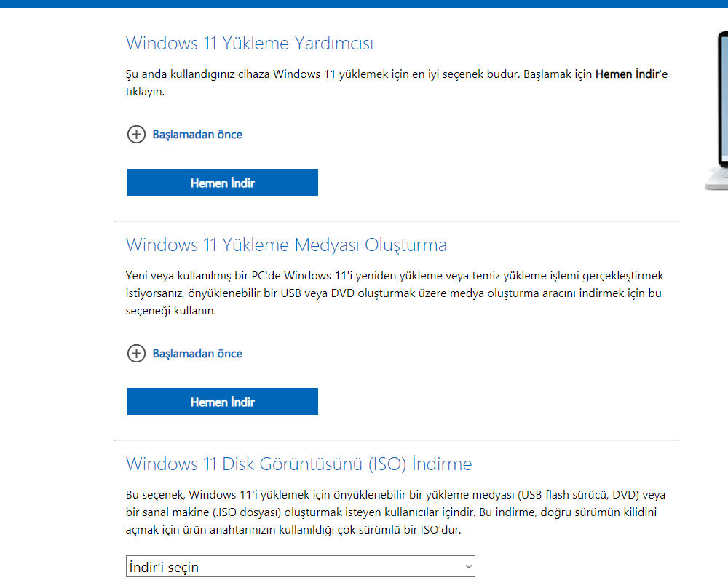Expand Başlamadan önce text in Yükleme Medyası section
The image size is (728, 583).
tap(197, 354)
